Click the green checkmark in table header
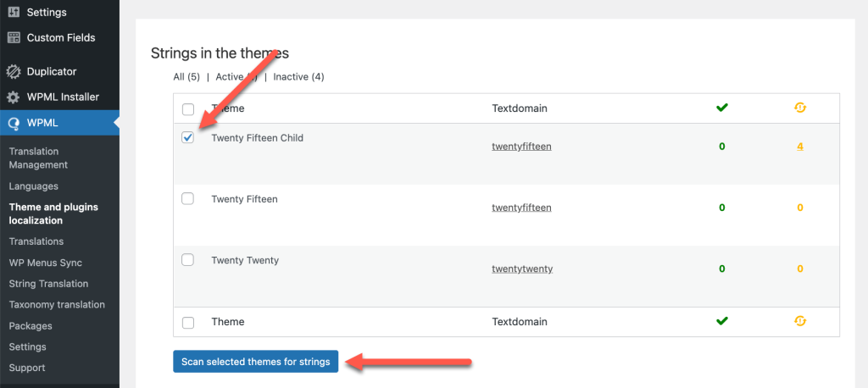The image size is (868, 388). tap(721, 108)
